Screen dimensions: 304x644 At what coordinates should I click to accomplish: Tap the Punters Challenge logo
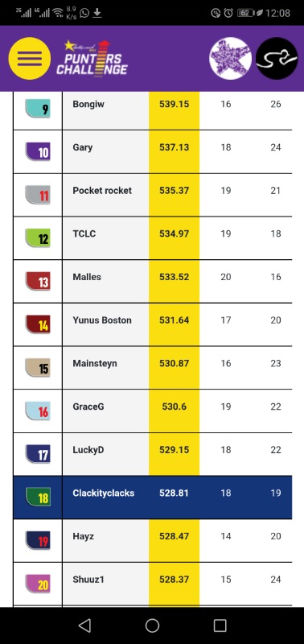[x=92, y=58]
